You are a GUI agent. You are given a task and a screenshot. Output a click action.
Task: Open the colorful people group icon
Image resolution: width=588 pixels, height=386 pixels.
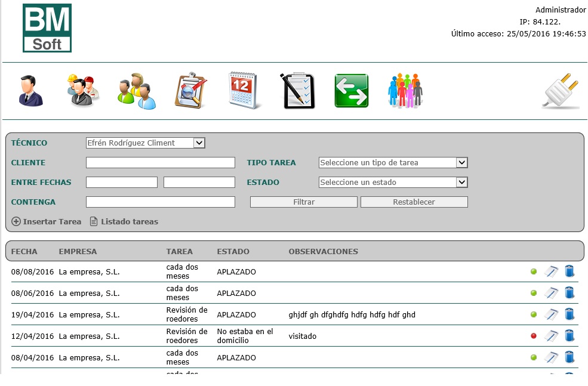click(x=405, y=91)
